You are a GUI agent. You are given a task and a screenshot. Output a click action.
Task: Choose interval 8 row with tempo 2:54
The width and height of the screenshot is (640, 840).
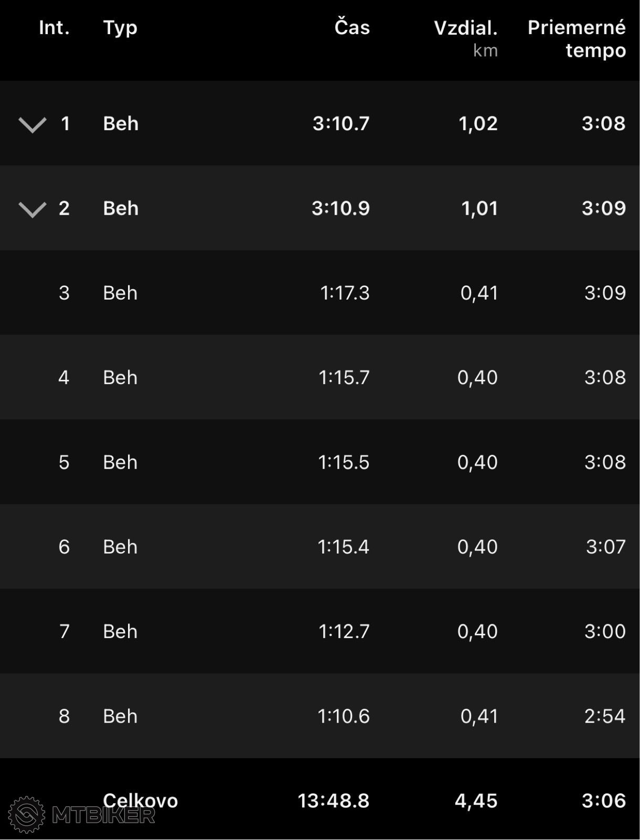click(320, 716)
